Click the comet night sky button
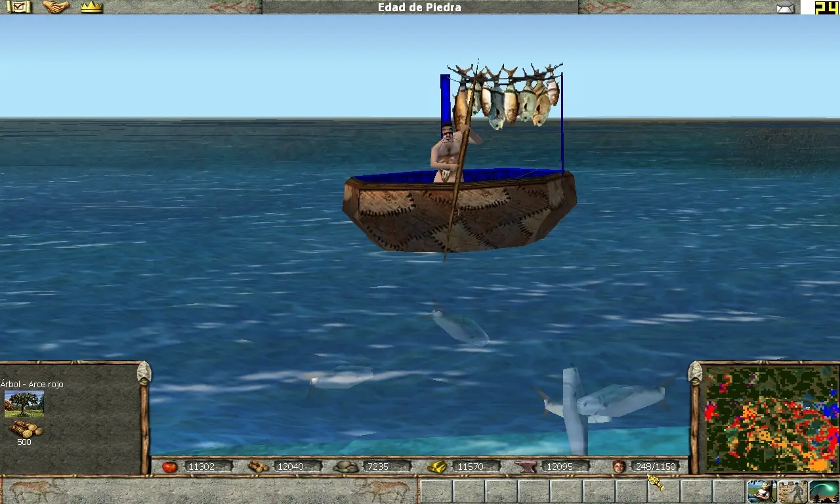This screenshot has height=504, width=840. point(824,491)
